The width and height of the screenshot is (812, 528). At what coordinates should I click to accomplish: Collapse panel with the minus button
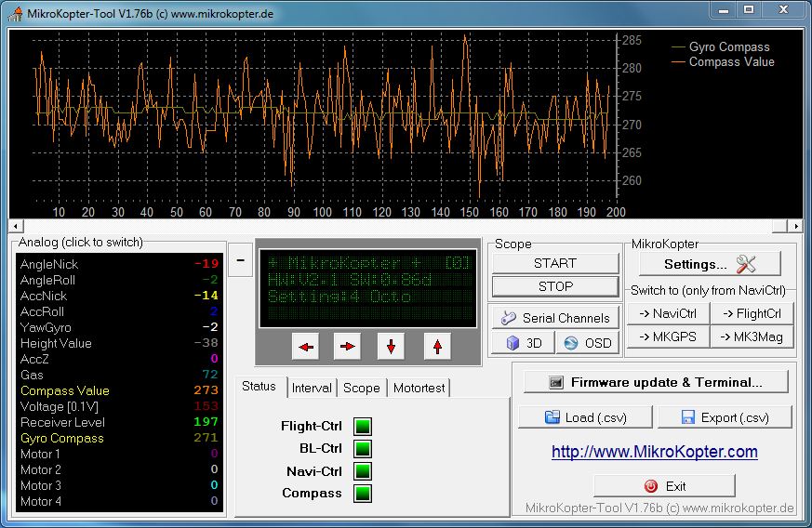(239, 260)
